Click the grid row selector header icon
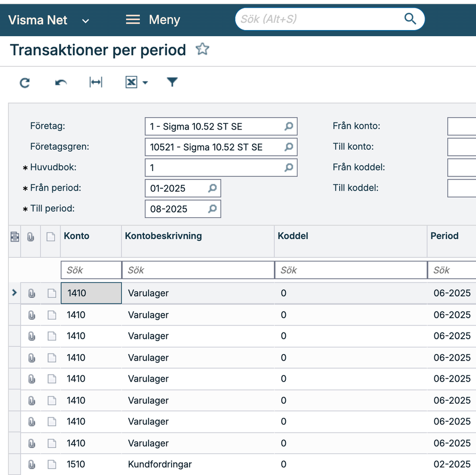This screenshot has width=476, height=475. coord(15,236)
